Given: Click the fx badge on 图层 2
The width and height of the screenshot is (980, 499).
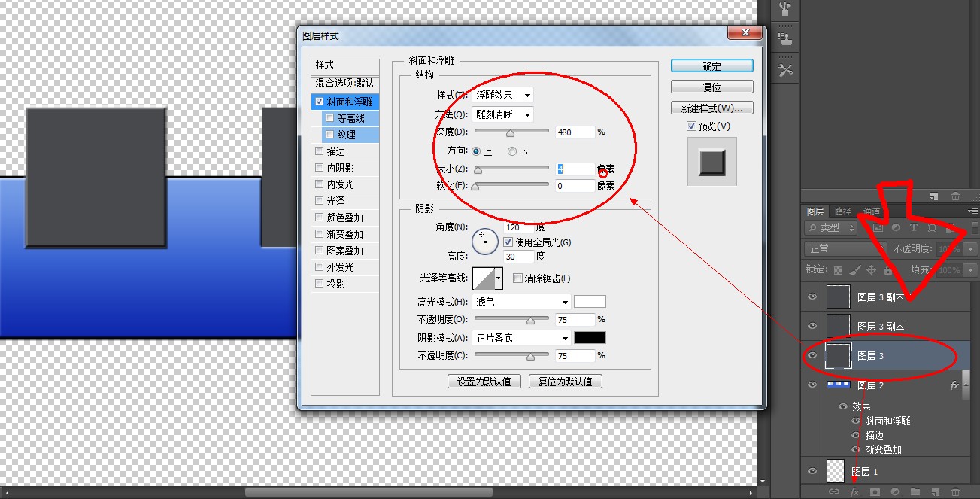Looking at the screenshot, I should point(955,385).
